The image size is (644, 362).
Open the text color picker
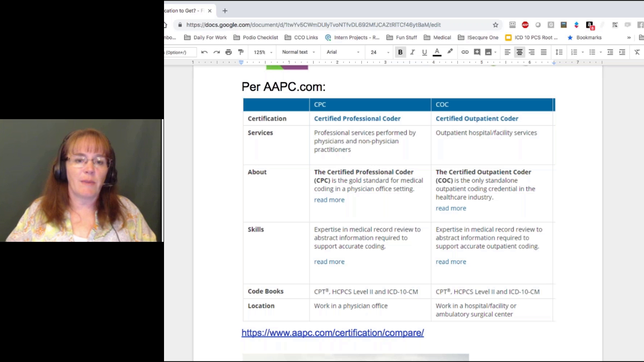tap(437, 52)
